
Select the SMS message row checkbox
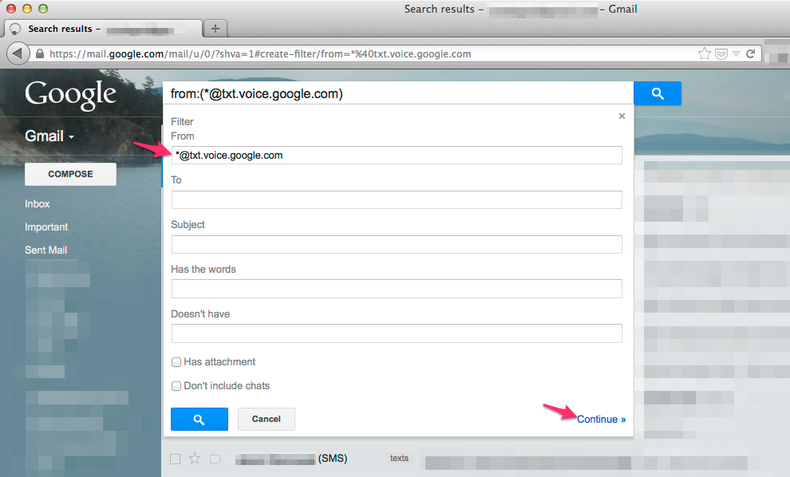click(175, 459)
